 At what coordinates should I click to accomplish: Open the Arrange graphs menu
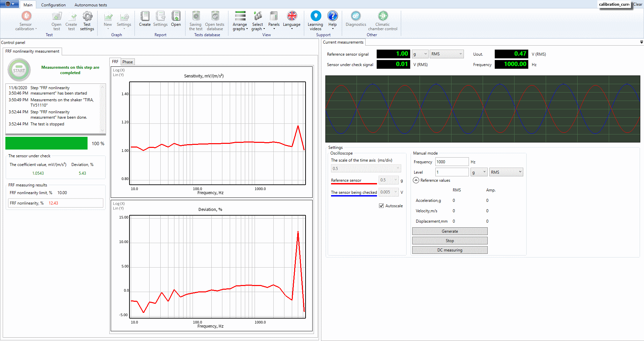pos(240,16)
